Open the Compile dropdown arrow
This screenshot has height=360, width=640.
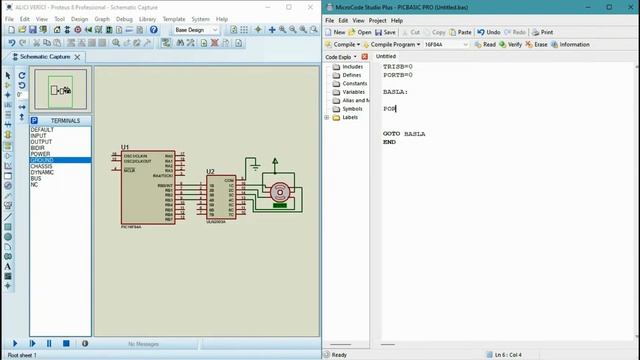click(358, 44)
